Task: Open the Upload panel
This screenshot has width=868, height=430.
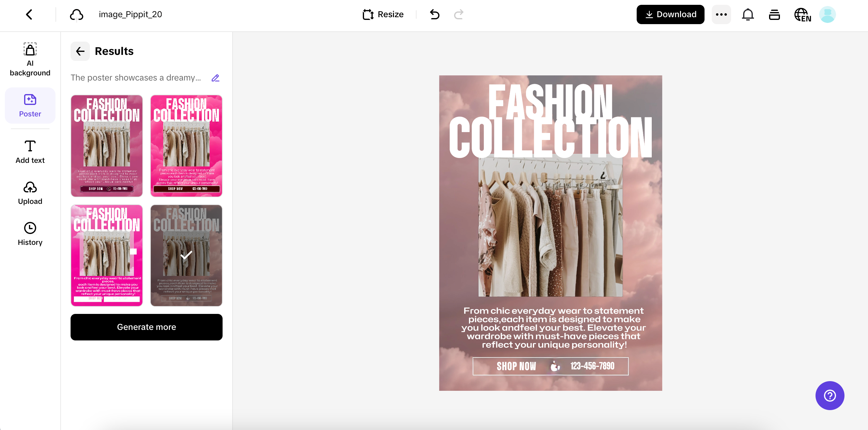Action: click(30, 192)
